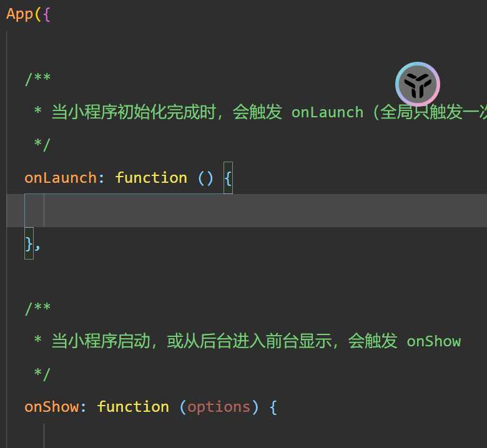The image size is (487, 448).
Task: Click the function keyword in onShow
Action: point(133,407)
